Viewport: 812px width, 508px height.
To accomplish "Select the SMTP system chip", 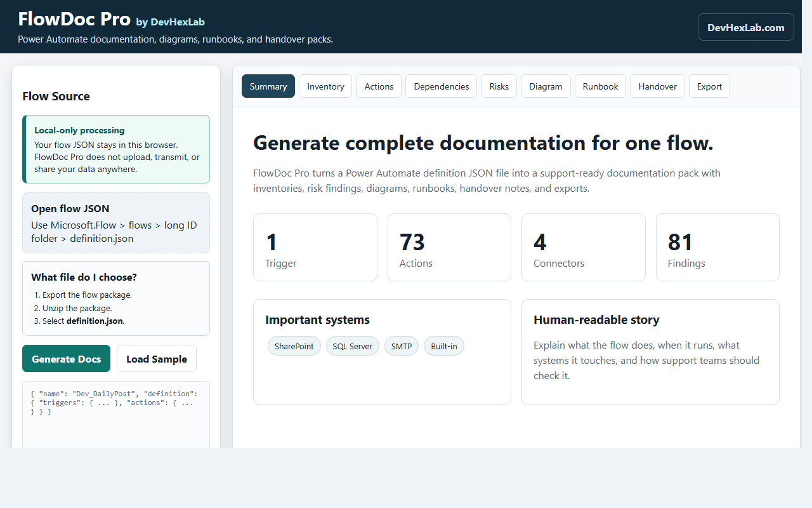I will point(402,346).
